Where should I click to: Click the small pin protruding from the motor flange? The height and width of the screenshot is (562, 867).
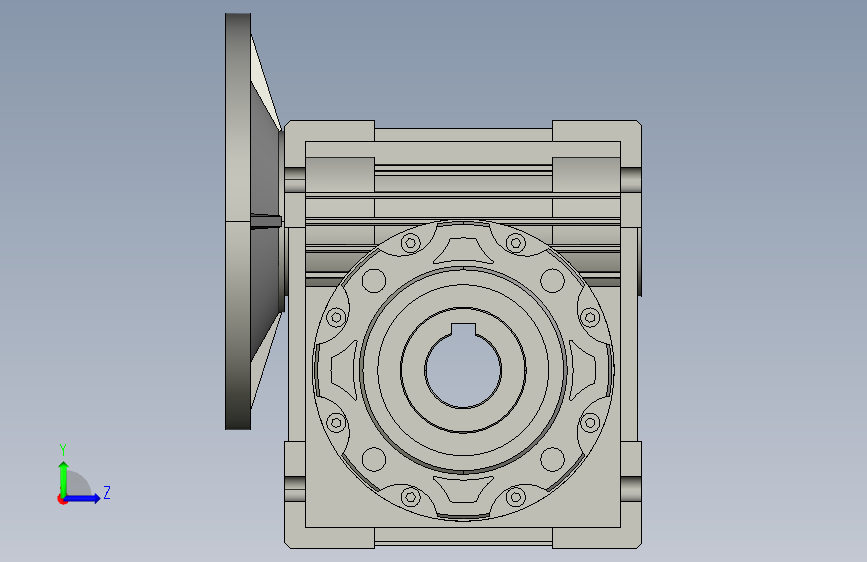pos(267,221)
